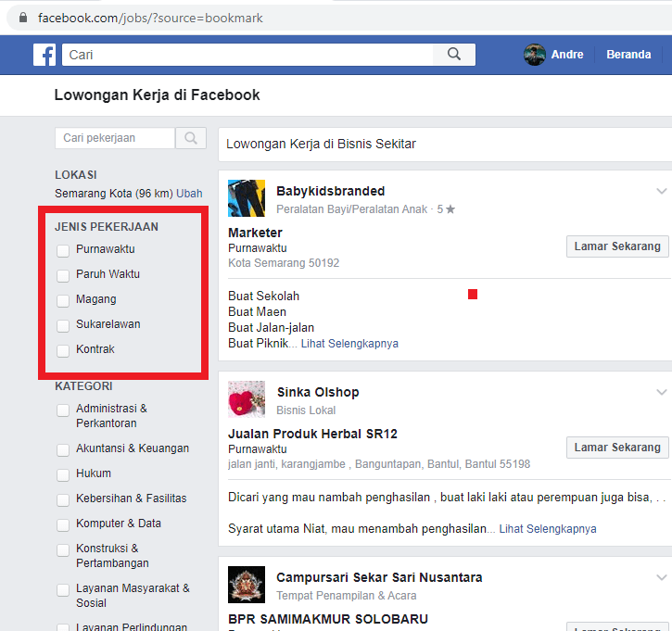Open Andre's profile avatar
Screen dimensions: 672x631
pyautogui.click(x=535, y=55)
